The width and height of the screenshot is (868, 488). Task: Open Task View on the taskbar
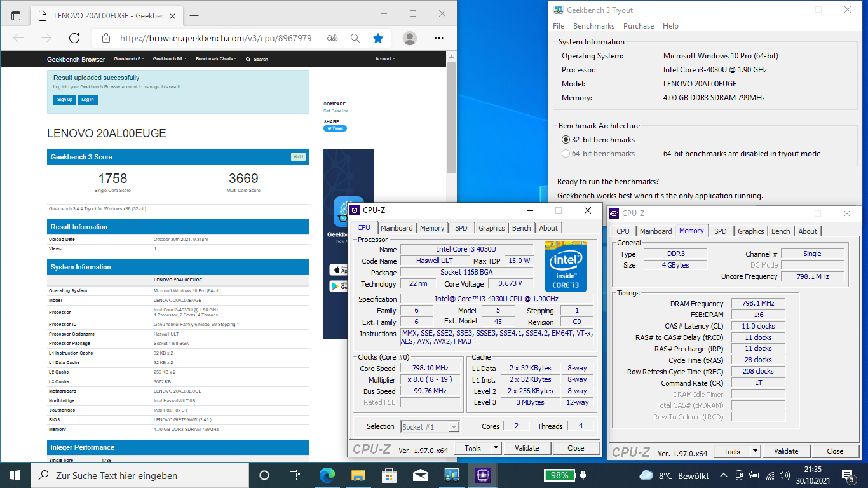pos(295,475)
